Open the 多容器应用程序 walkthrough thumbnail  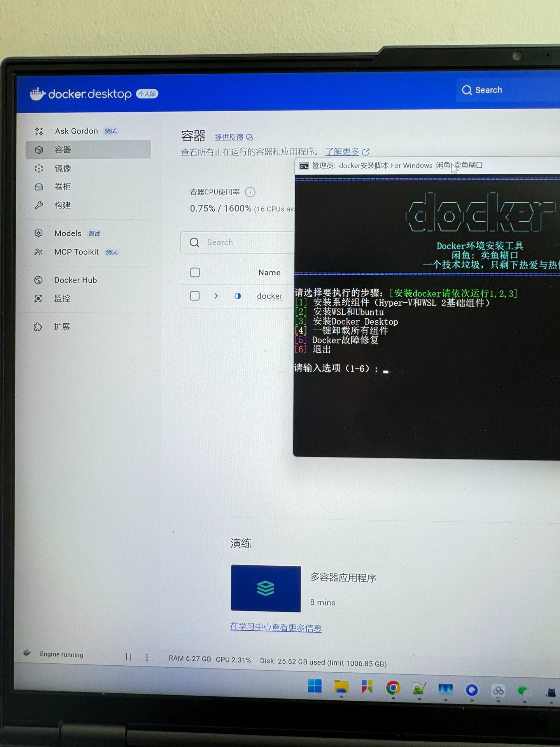pyautogui.click(x=266, y=588)
